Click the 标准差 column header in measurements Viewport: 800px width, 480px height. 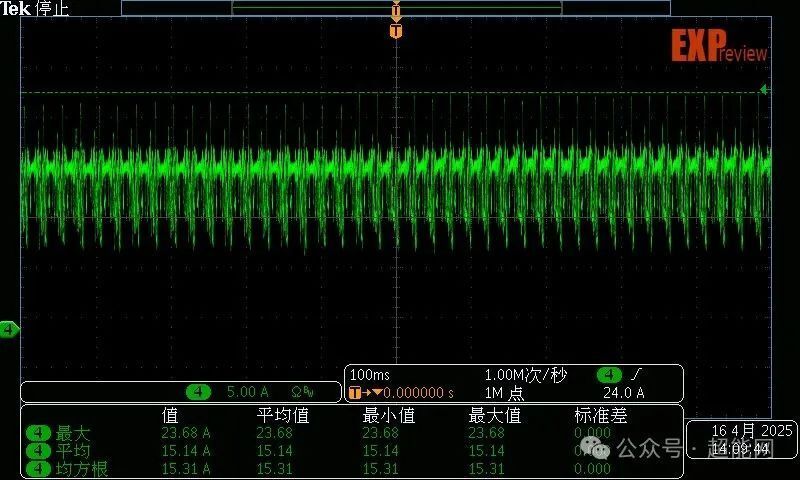(600, 415)
